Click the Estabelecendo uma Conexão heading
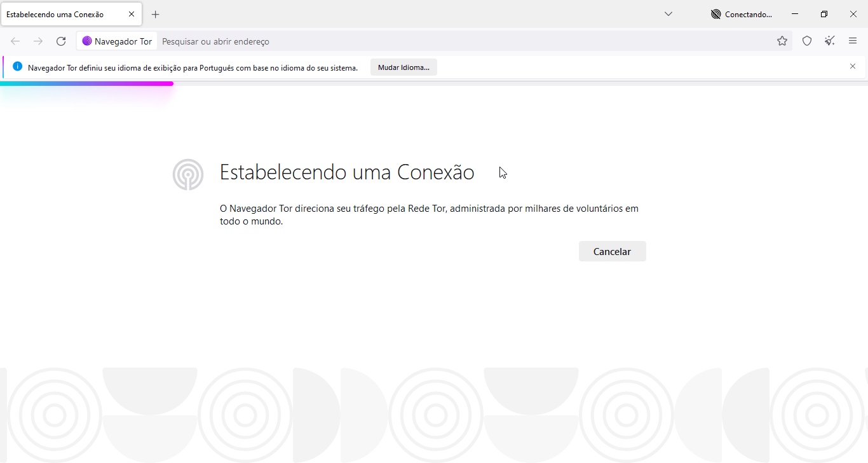Screen dimensions: 868x463 click(347, 172)
